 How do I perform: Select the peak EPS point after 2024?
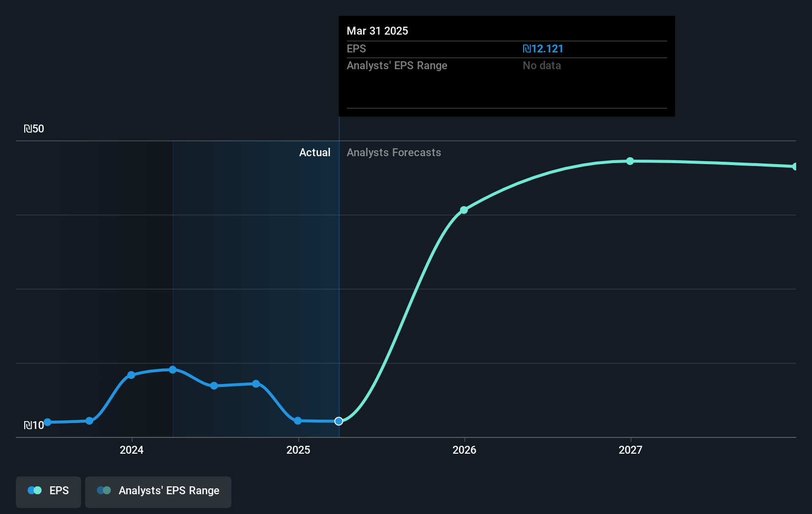click(x=173, y=370)
